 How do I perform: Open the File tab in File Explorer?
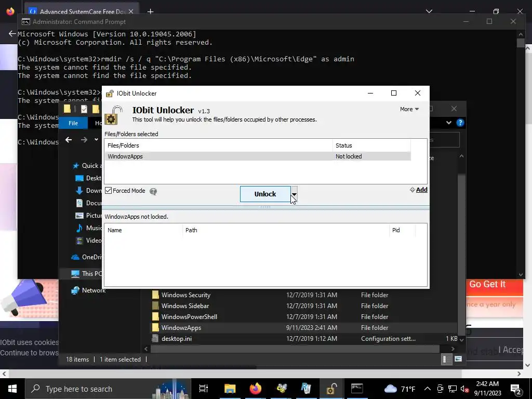pos(73,123)
